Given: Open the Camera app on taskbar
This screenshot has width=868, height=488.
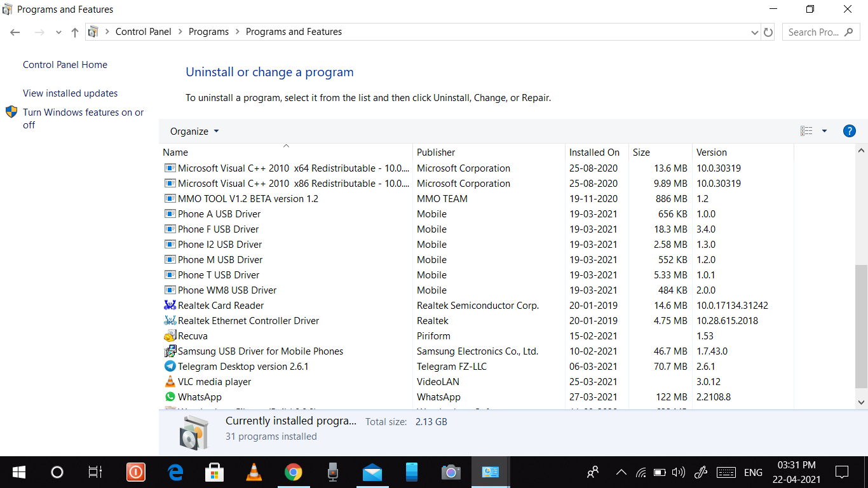Looking at the screenshot, I should (451, 472).
